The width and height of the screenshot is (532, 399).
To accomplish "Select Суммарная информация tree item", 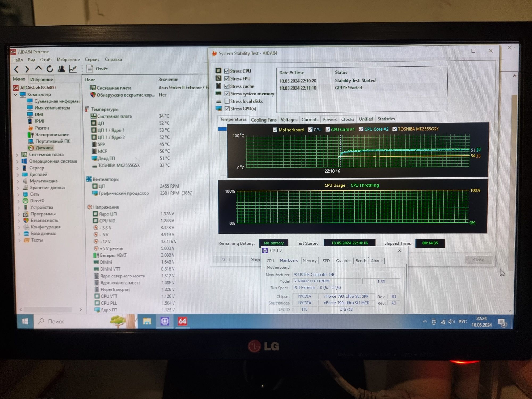I will pos(53,101).
